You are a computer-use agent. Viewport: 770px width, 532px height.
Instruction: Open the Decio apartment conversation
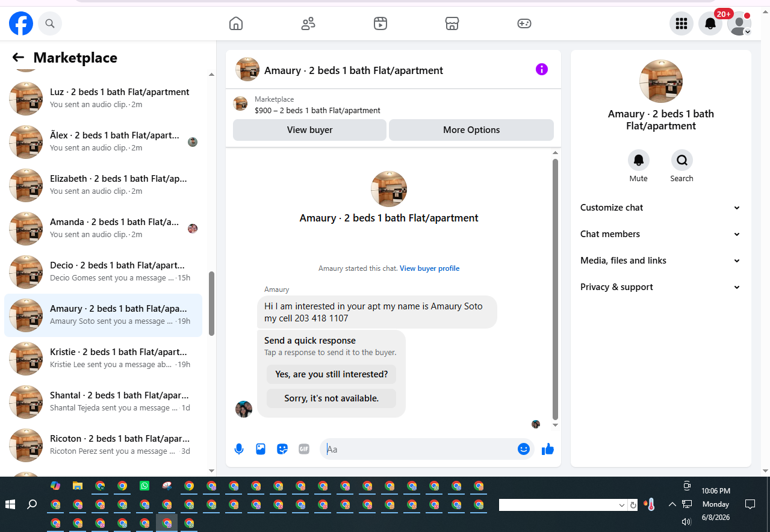104,272
